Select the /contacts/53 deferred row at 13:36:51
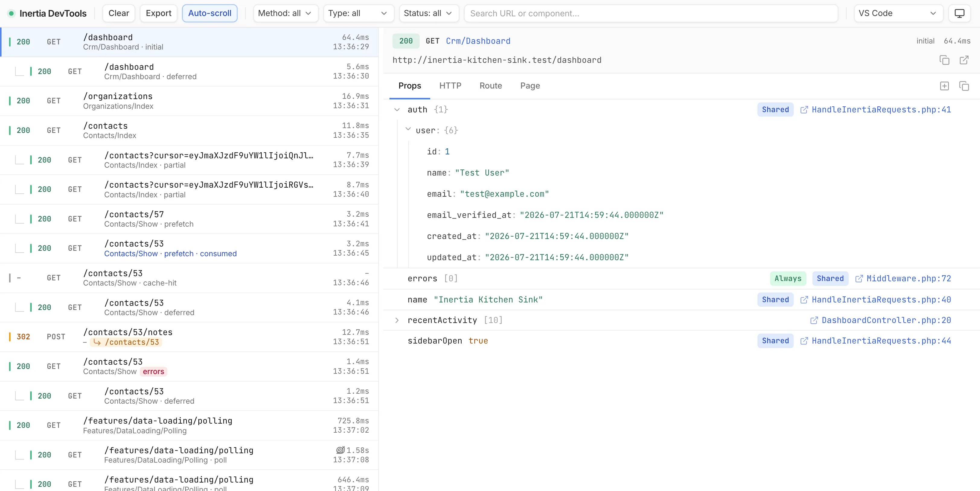The width and height of the screenshot is (980, 491). pos(189,396)
